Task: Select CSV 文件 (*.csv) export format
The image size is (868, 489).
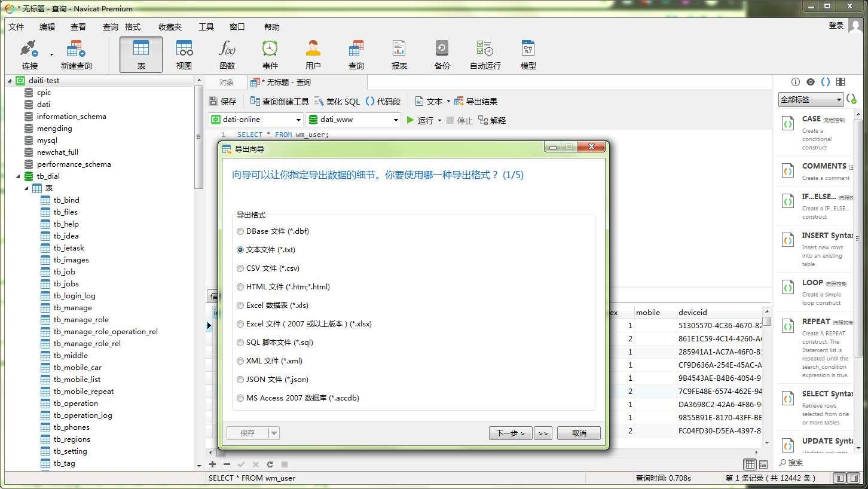Action: click(x=268, y=268)
